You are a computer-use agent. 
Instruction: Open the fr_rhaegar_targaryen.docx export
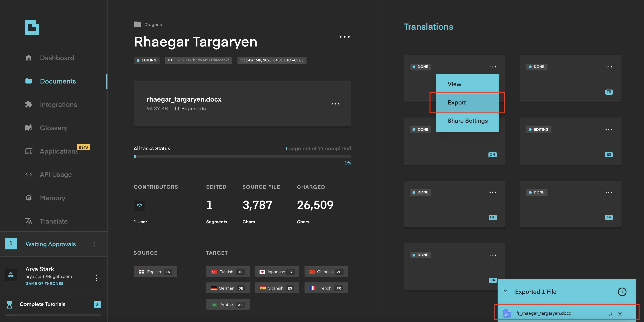544,313
